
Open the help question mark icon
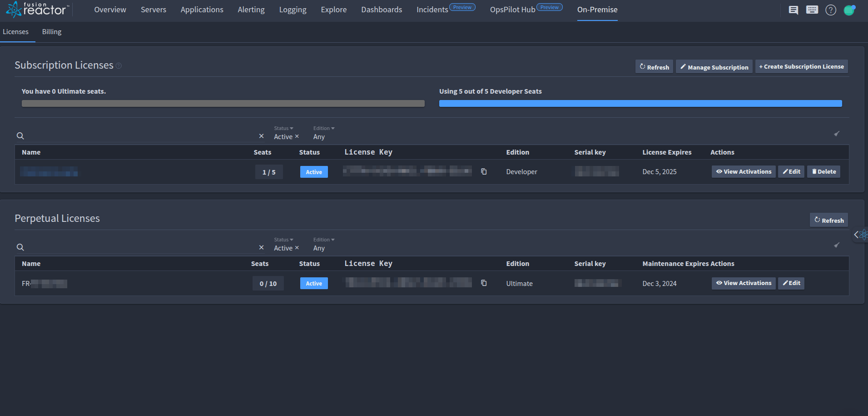pos(831,10)
